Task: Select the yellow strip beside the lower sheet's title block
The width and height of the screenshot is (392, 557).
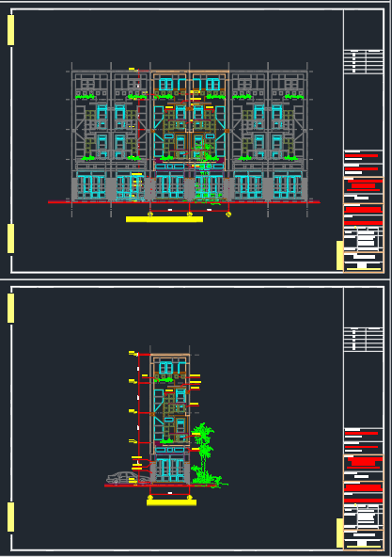Action: pyautogui.click(x=339, y=533)
